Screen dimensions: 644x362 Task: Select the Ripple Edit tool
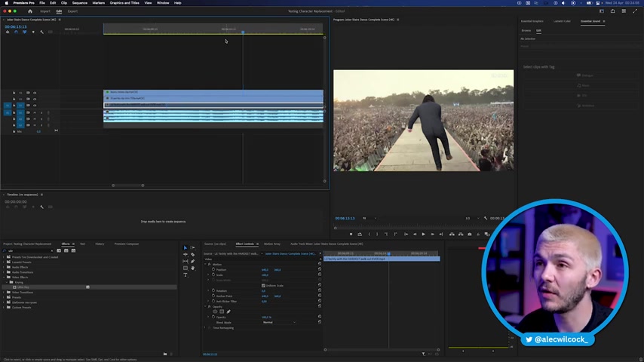click(x=186, y=254)
